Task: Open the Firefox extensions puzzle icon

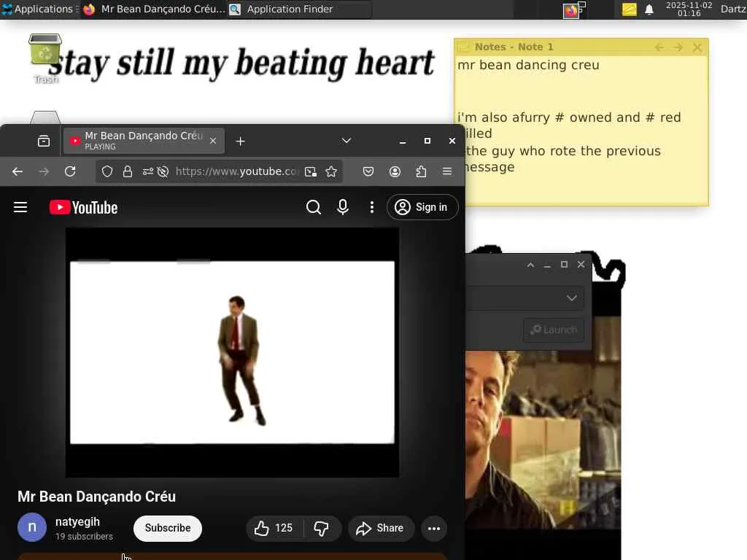Action: coord(421,171)
